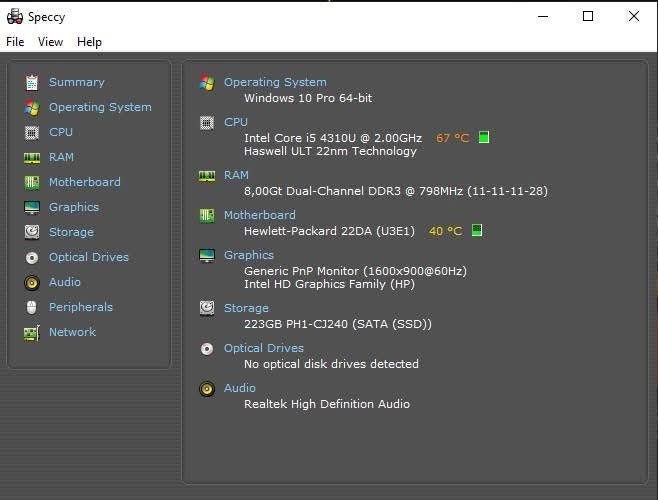This screenshot has height=500, width=658.
Task: Open the View menu
Action: 50,42
